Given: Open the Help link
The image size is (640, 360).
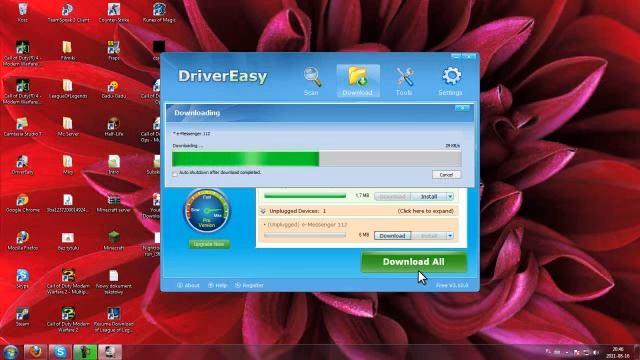Looking at the screenshot, I should point(218,285).
